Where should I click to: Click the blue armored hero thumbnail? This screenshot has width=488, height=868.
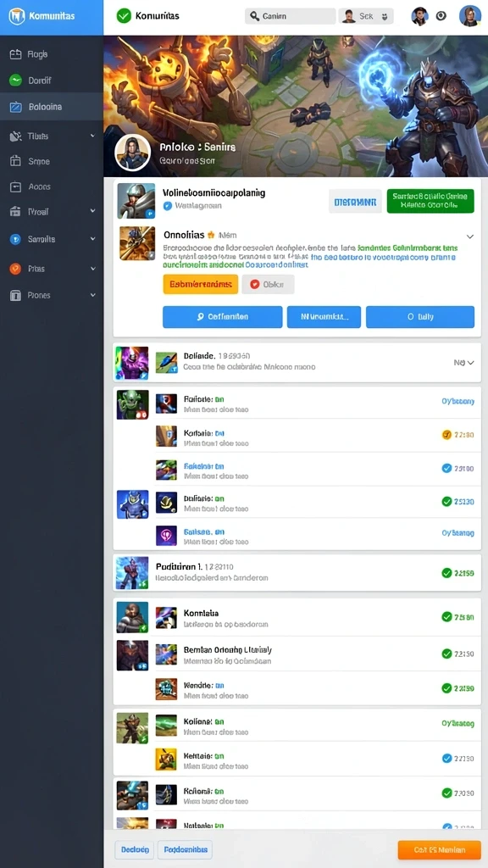click(x=133, y=504)
